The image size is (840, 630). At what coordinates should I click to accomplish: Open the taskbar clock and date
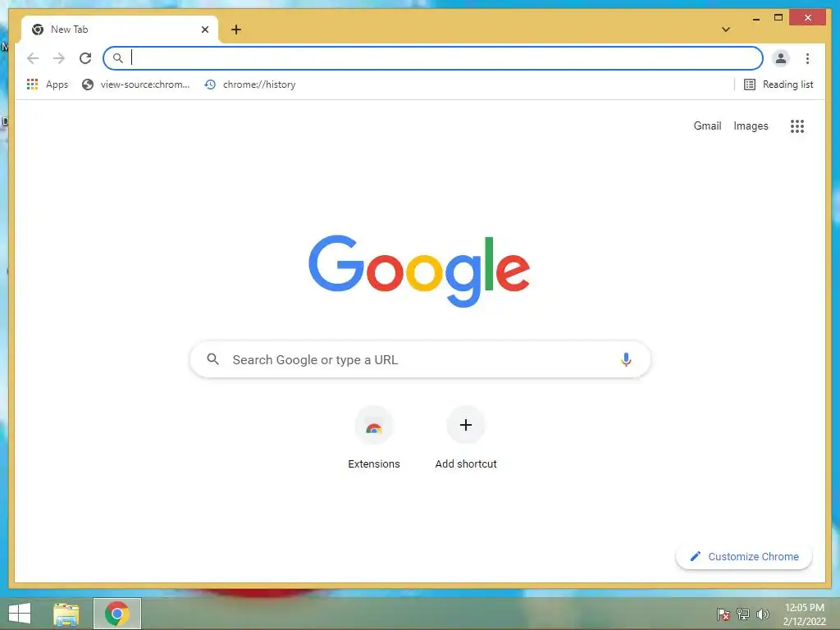pyautogui.click(x=804, y=614)
